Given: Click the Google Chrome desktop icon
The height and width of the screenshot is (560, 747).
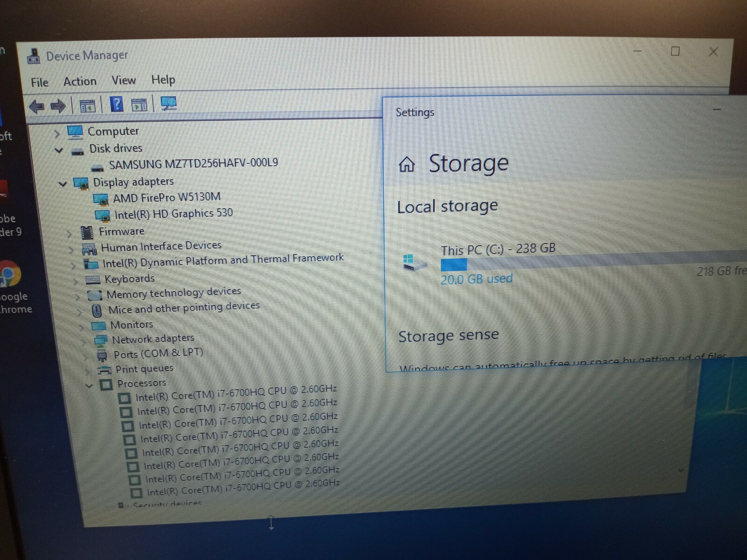Looking at the screenshot, I should (10, 273).
